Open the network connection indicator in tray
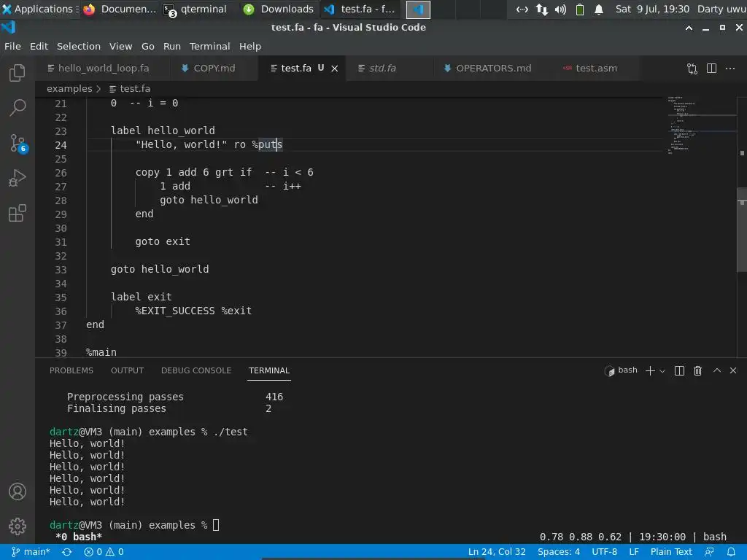This screenshot has width=747, height=560. pos(542,9)
